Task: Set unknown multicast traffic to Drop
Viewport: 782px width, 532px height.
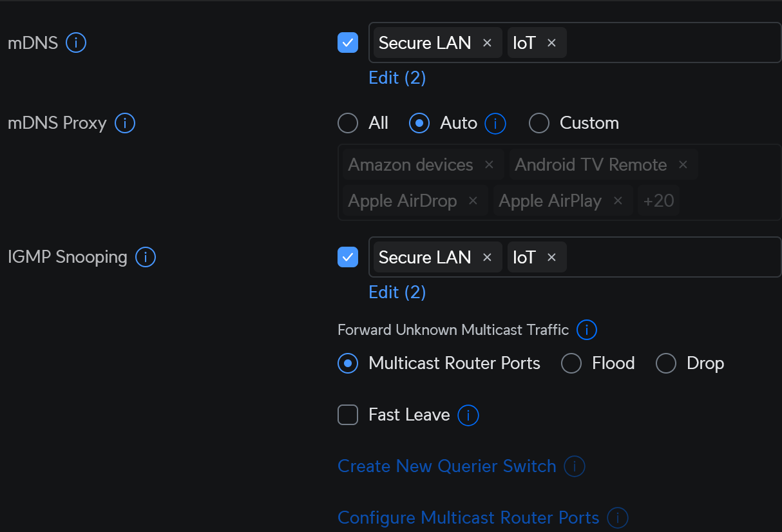Action: point(666,363)
